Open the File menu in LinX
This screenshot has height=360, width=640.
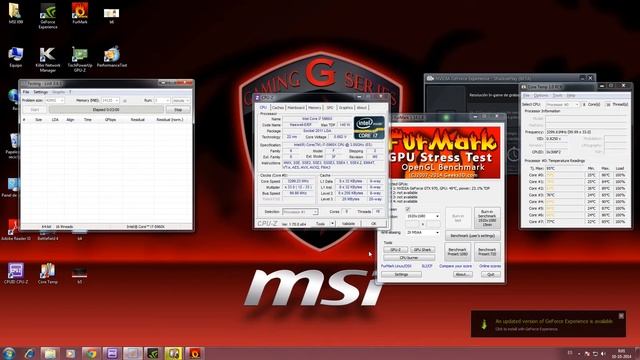pyautogui.click(x=26, y=92)
